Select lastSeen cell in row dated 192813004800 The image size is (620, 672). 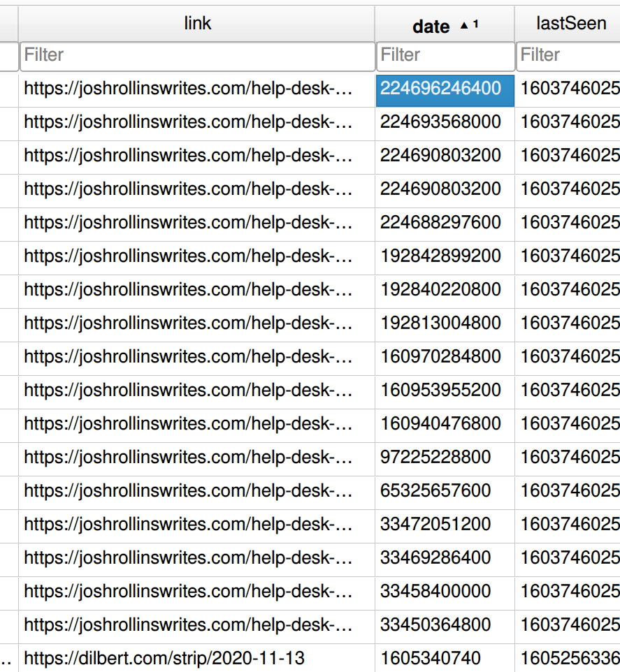click(x=568, y=325)
